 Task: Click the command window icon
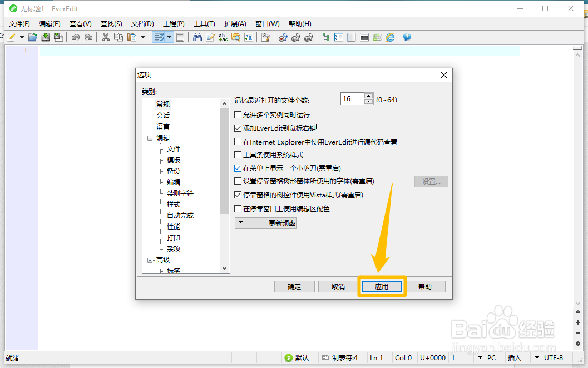click(364, 37)
